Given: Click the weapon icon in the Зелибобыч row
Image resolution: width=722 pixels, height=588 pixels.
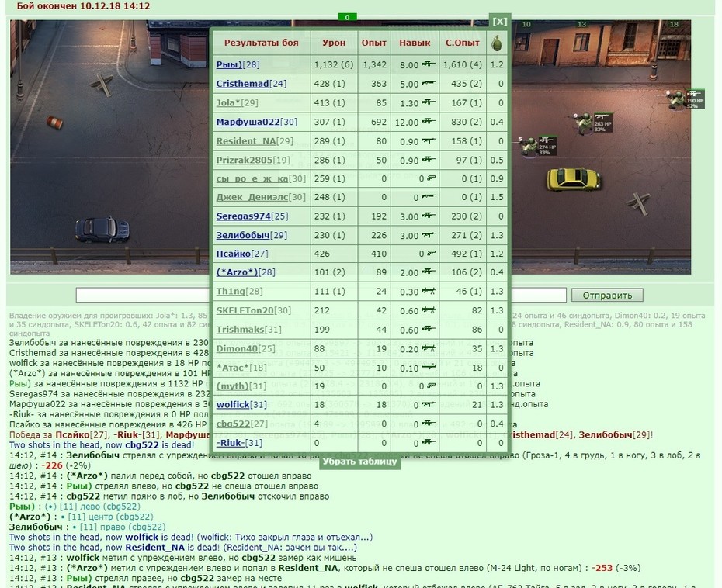Looking at the screenshot, I should (429, 234).
